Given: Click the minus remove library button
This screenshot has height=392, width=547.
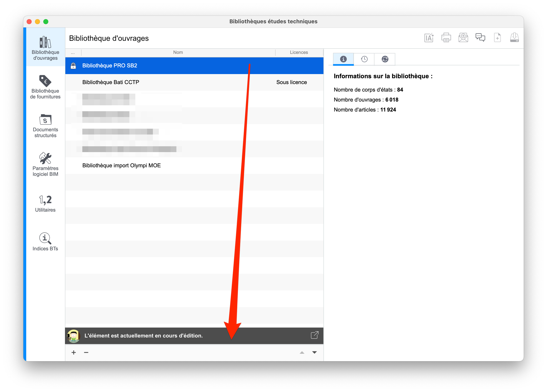Looking at the screenshot, I should coord(86,352).
